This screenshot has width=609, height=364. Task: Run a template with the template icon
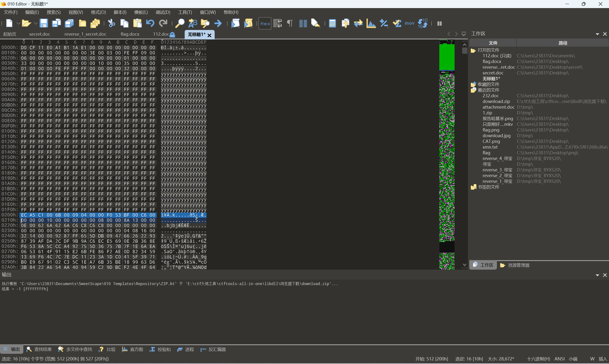click(248, 23)
